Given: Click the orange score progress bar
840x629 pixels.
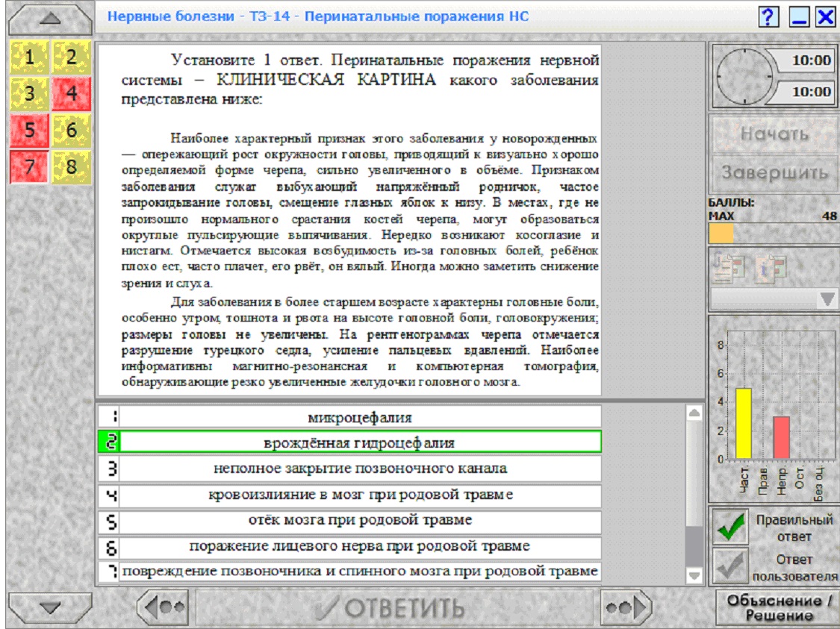Looking at the screenshot, I should [x=721, y=234].
